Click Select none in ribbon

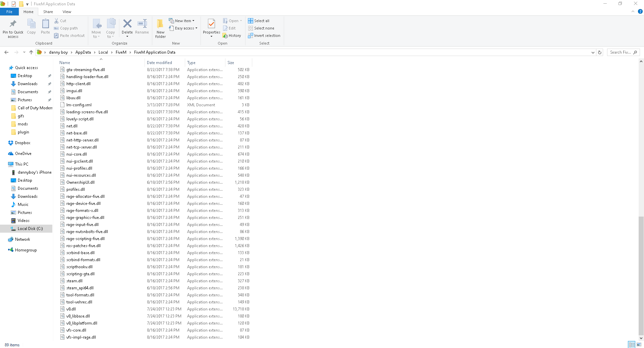(261, 28)
